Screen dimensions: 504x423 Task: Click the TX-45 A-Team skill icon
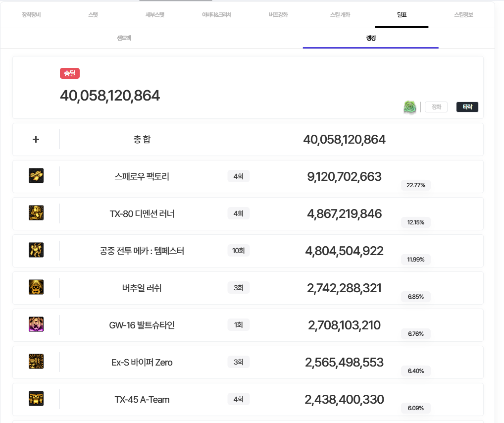click(x=36, y=399)
